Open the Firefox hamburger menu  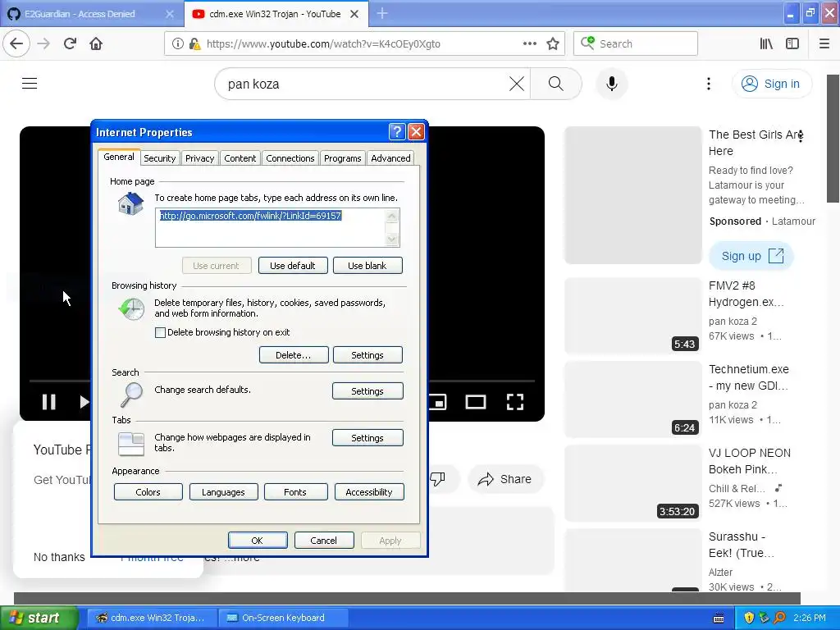coord(824,44)
